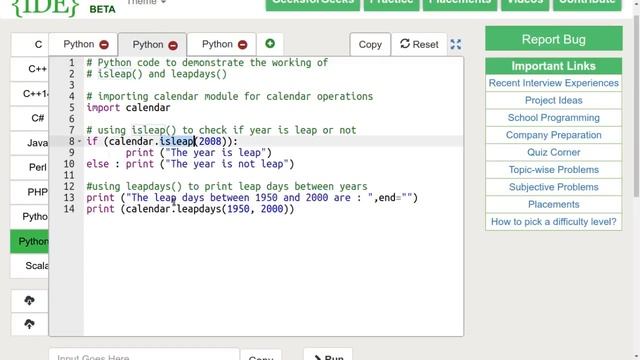
Task: Add a new code tab with the green plus icon
Action: [270, 44]
